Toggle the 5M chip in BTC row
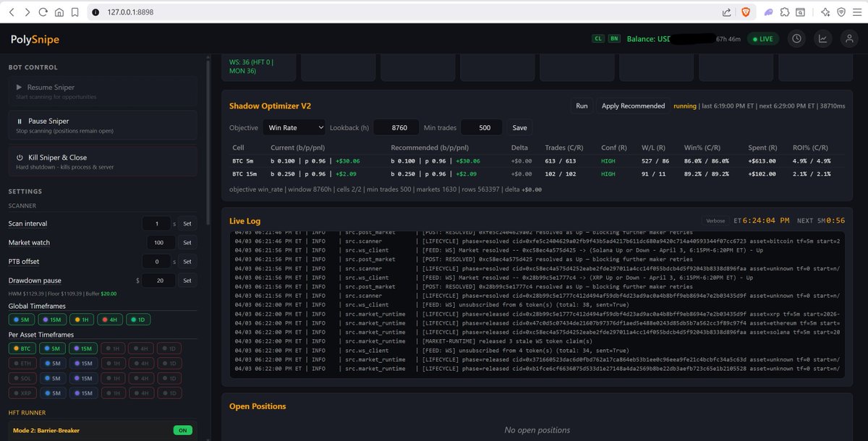The height and width of the screenshot is (441, 868). click(x=52, y=348)
